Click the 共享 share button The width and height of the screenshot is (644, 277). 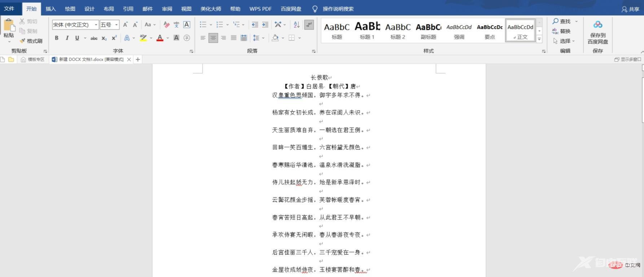pyautogui.click(x=630, y=9)
